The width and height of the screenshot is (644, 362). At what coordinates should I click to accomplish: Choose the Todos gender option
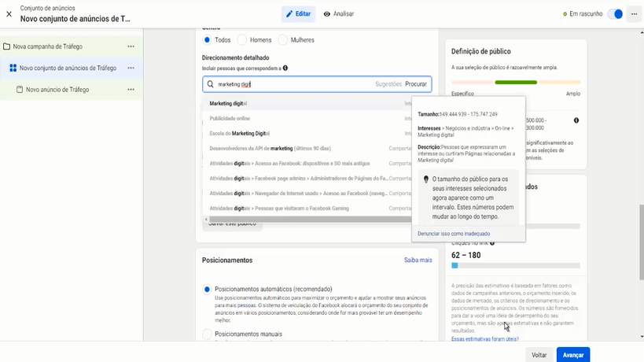[x=207, y=40]
